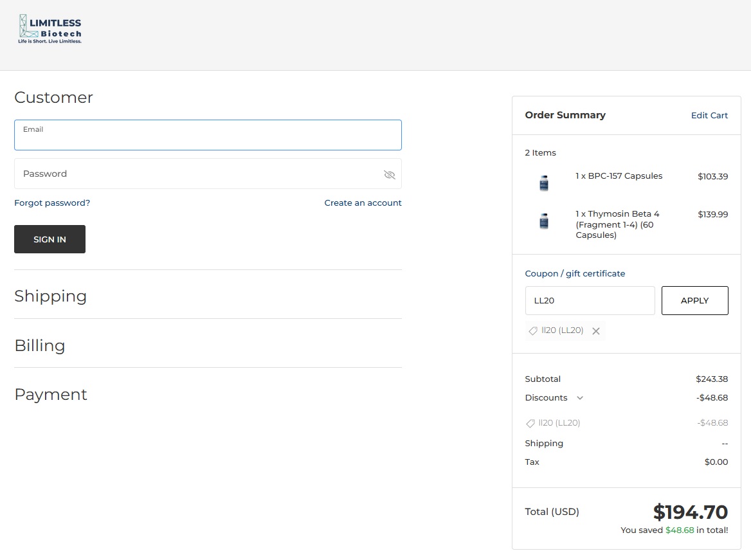The image size is (751, 560).
Task: Open the Forgot password link
Action: [52, 203]
